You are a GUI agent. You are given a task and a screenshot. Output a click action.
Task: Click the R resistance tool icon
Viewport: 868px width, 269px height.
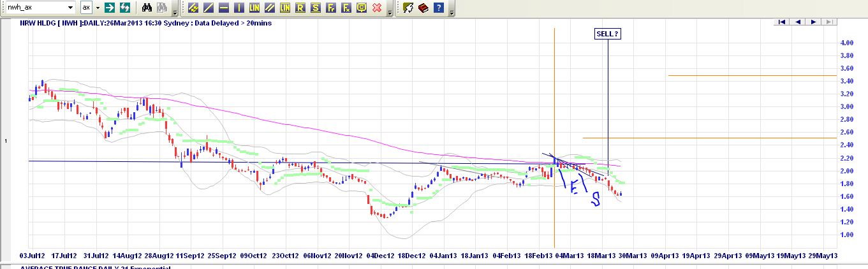(x=300, y=8)
